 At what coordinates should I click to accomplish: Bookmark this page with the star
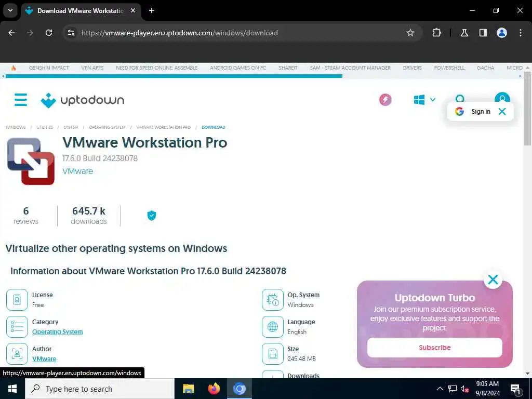(410, 33)
